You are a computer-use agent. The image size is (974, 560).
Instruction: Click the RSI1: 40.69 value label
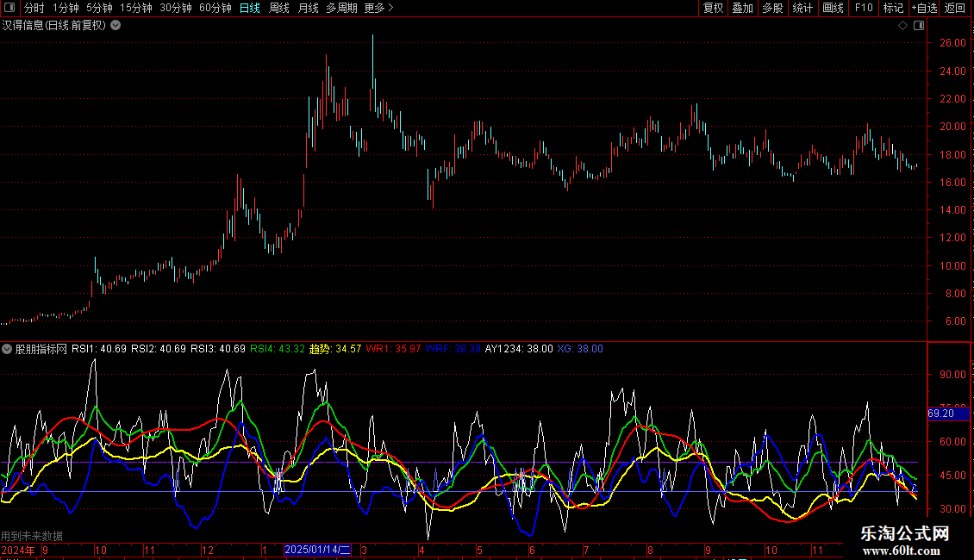[99, 349]
